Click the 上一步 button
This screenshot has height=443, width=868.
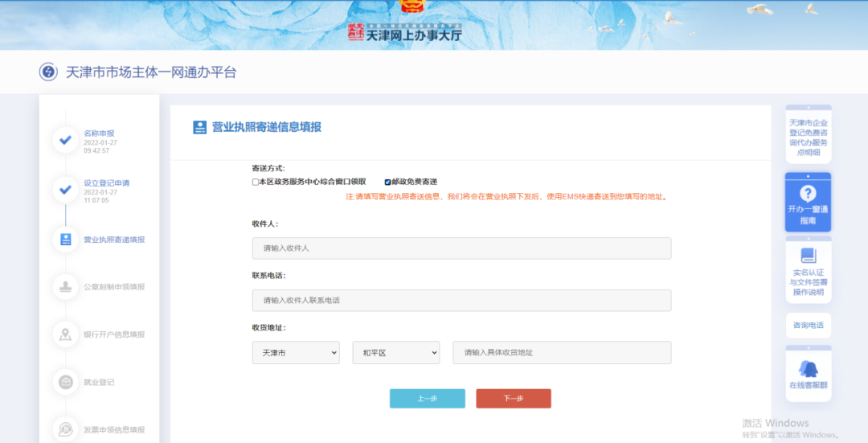pyautogui.click(x=428, y=399)
